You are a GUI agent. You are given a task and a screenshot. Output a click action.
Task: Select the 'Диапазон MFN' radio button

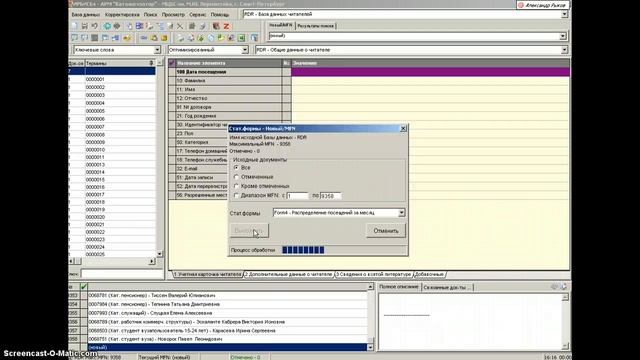click(236, 196)
